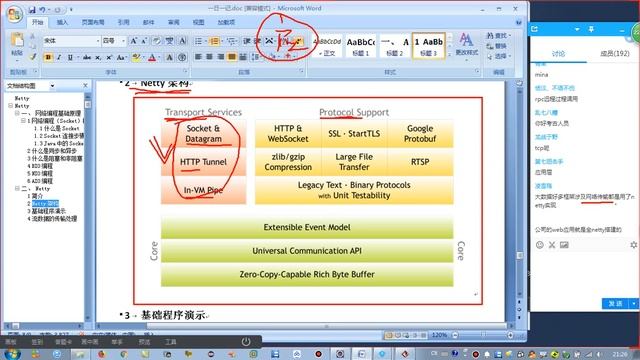The image size is (640, 360).
Task: Click the Enclose Characters circle icon
Action: click(182, 58)
